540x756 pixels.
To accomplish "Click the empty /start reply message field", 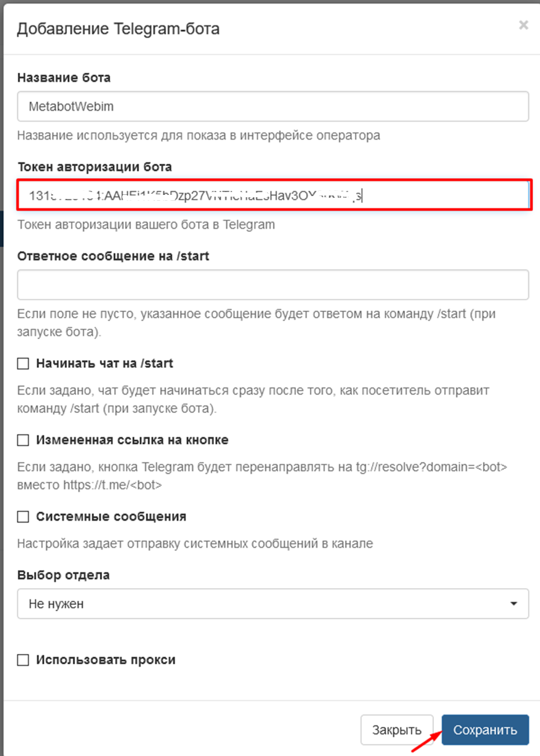I will [273, 285].
